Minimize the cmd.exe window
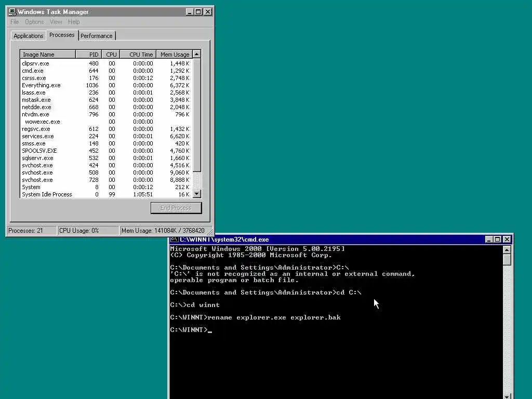Screen dimensions: 532x399 [x=489, y=240]
